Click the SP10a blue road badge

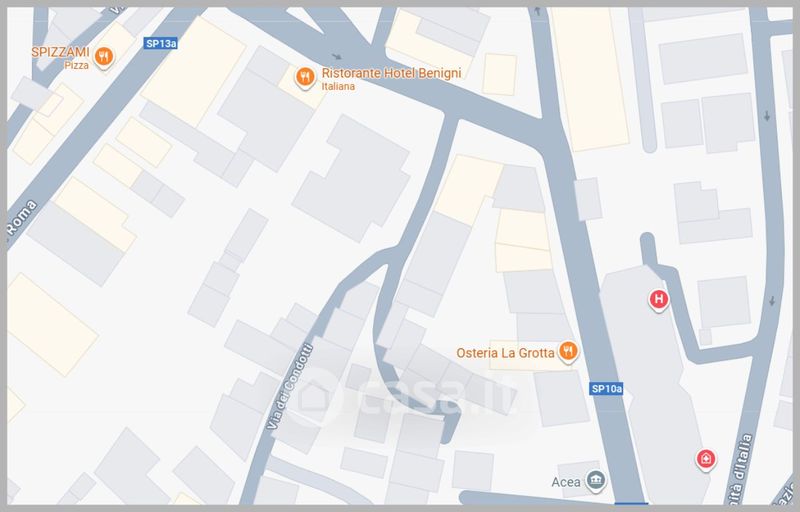[606, 389]
